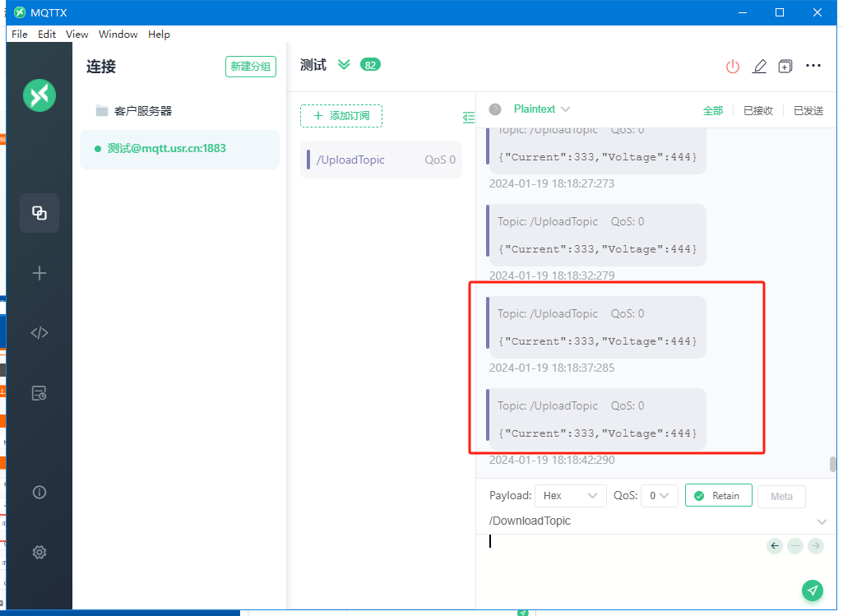Show only sent messages (已发送)
This screenshot has height=616, width=843.
click(x=806, y=110)
